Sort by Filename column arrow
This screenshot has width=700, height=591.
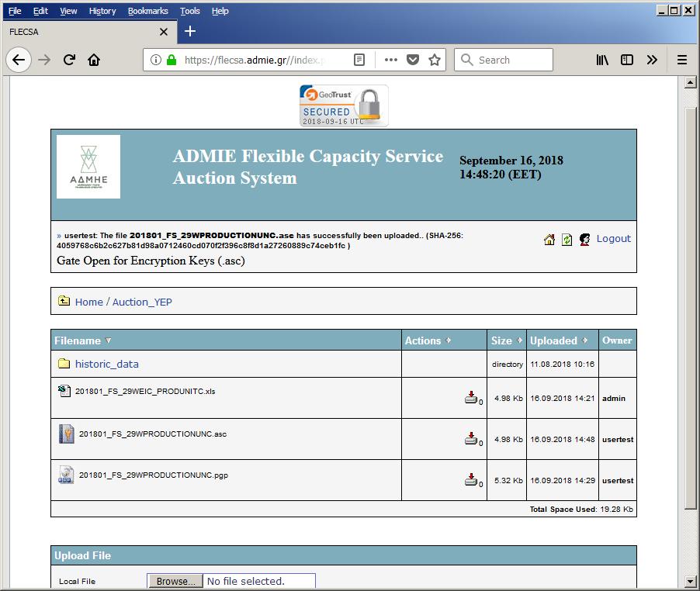[108, 340]
